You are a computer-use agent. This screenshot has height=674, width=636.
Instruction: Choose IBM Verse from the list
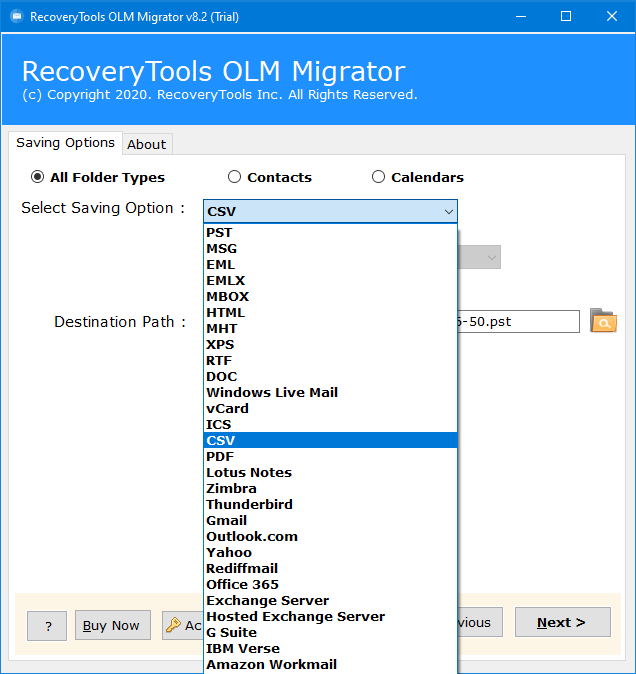(330, 648)
